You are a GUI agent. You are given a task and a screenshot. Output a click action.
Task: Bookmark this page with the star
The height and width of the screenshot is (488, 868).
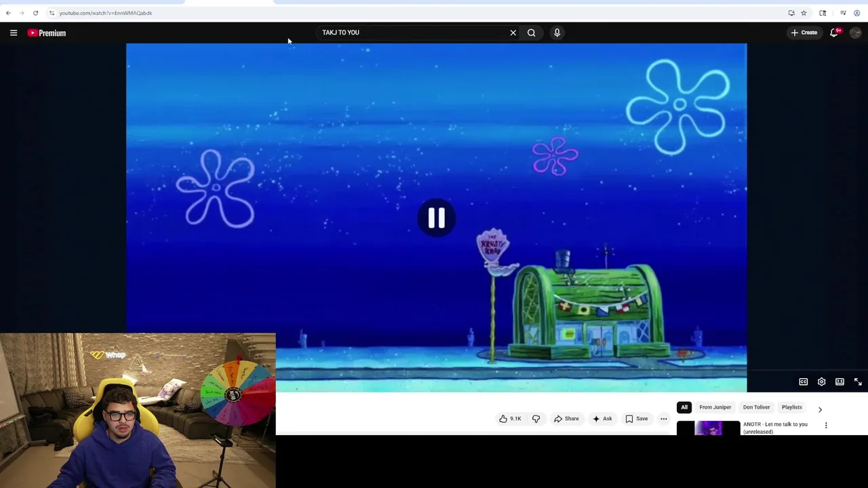[x=804, y=13]
